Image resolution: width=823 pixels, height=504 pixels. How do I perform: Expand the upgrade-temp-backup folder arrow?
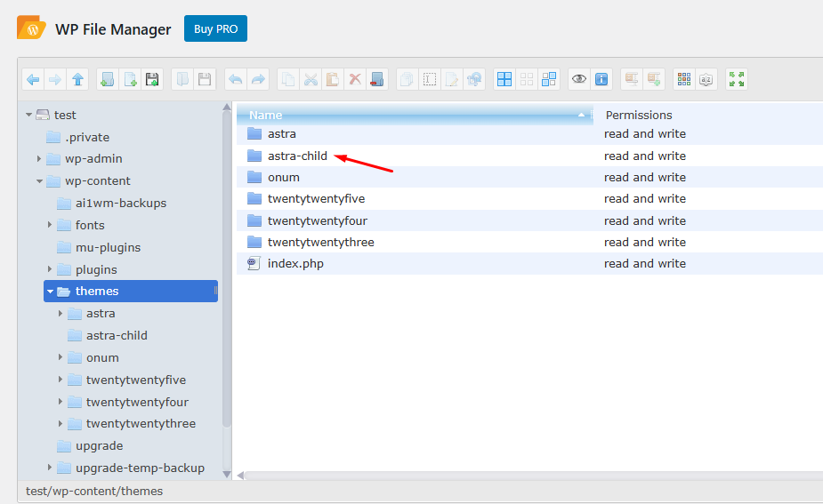tap(50, 468)
